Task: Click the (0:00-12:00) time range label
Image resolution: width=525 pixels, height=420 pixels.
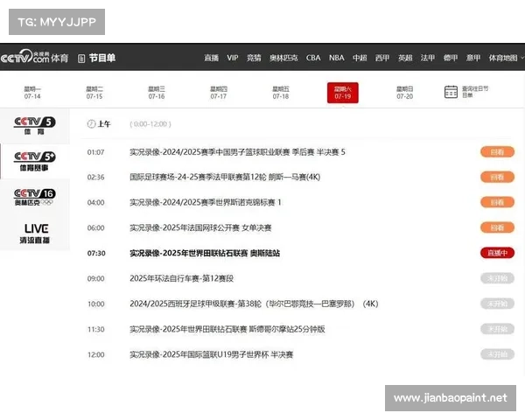Action: (150, 124)
